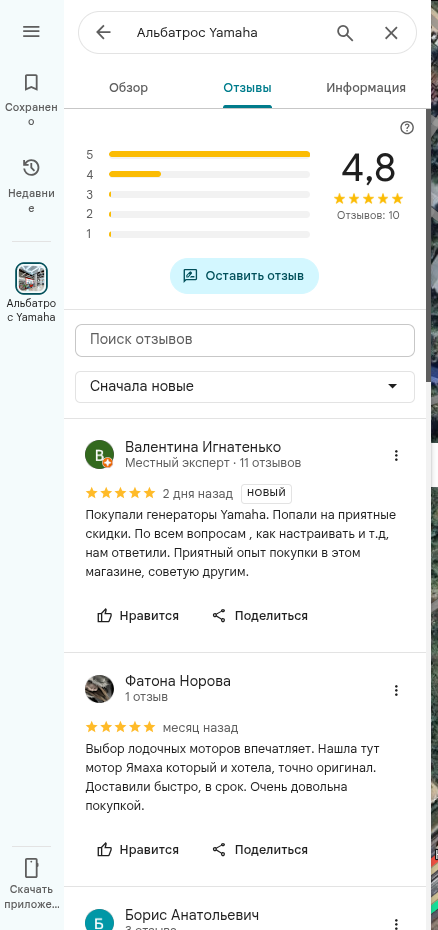Open Фатона Норова's profile avatar
This screenshot has width=438, height=930.
pos(99,689)
